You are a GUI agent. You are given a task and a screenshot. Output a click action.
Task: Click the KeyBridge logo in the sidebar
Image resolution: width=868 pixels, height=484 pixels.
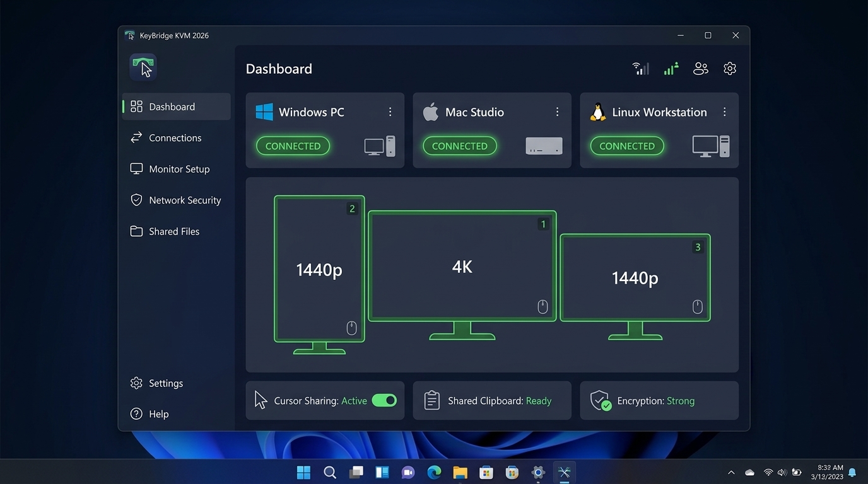pos(143,67)
